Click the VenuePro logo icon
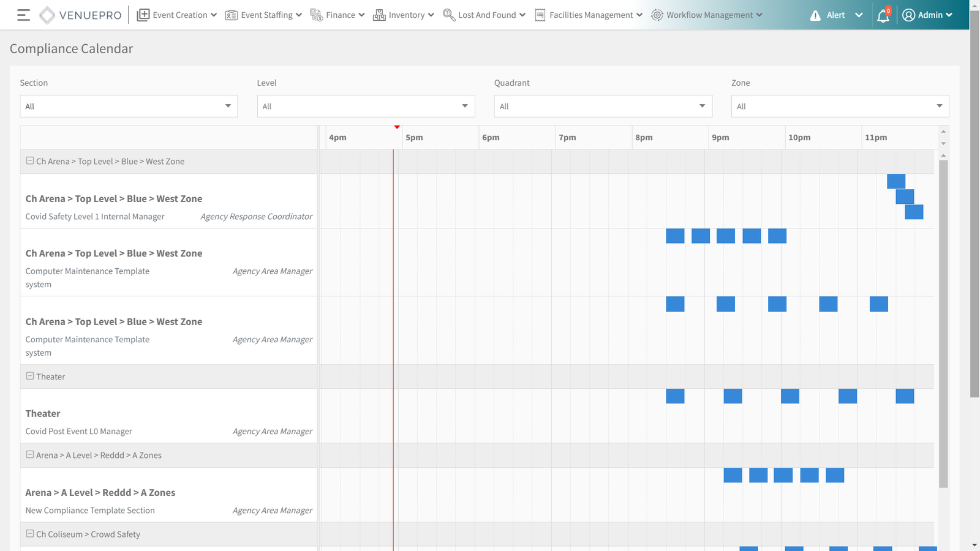Viewport: 980px width, 551px height. tap(47, 15)
